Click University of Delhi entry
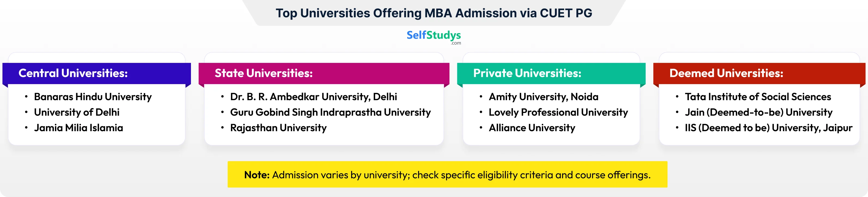This screenshot has height=197, width=868. pyautogui.click(x=76, y=112)
